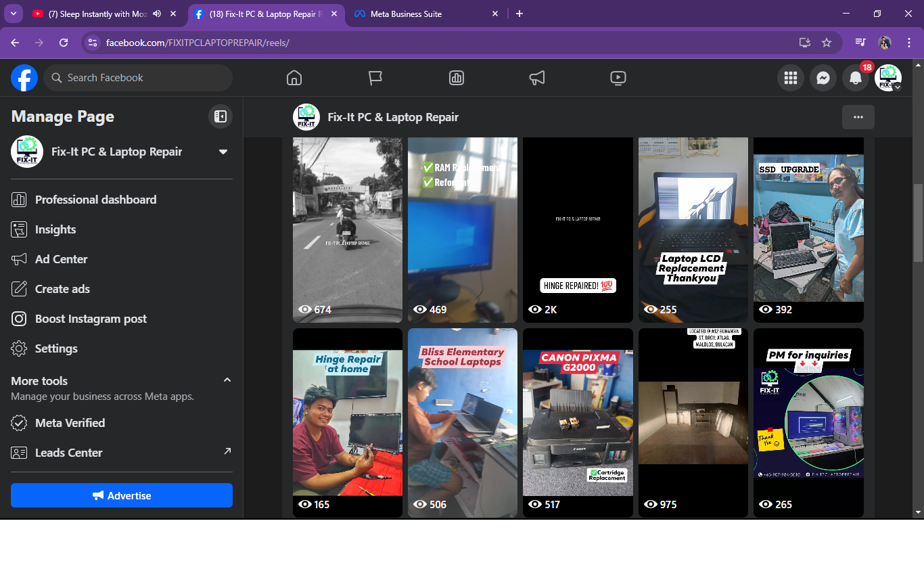Click the page vertical scrollbar thumb
Viewport: 924px width, 586px height.
click(x=918, y=223)
